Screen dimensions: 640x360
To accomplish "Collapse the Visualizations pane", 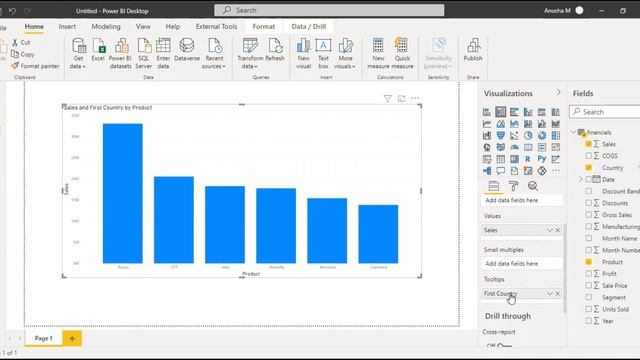I will click(x=558, y=93).
